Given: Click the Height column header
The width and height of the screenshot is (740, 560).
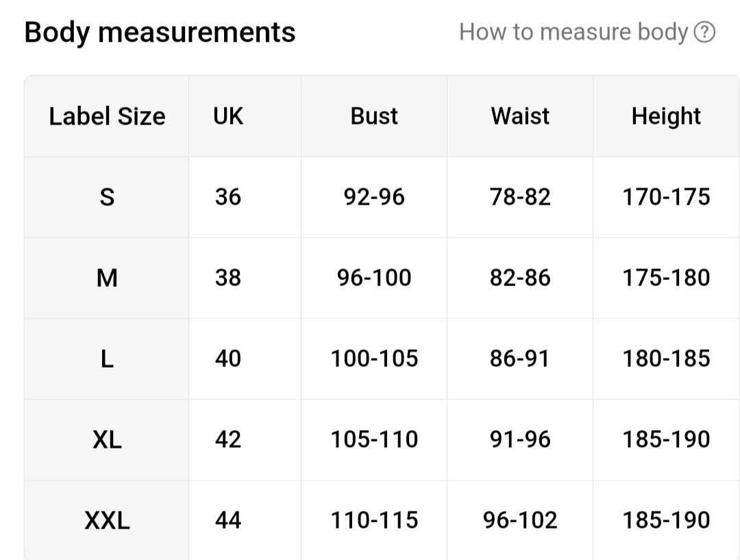Looking at the screenshot, I should point(666,116).
